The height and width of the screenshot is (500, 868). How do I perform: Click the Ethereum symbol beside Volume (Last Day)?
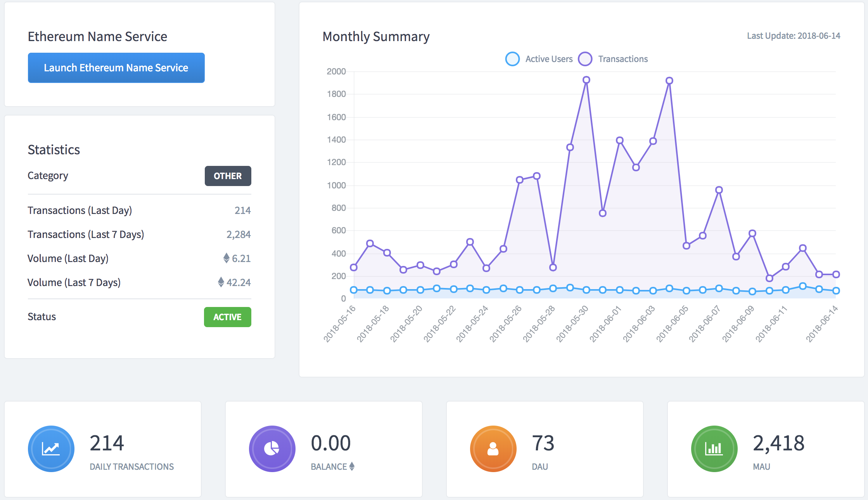[227, 258]
